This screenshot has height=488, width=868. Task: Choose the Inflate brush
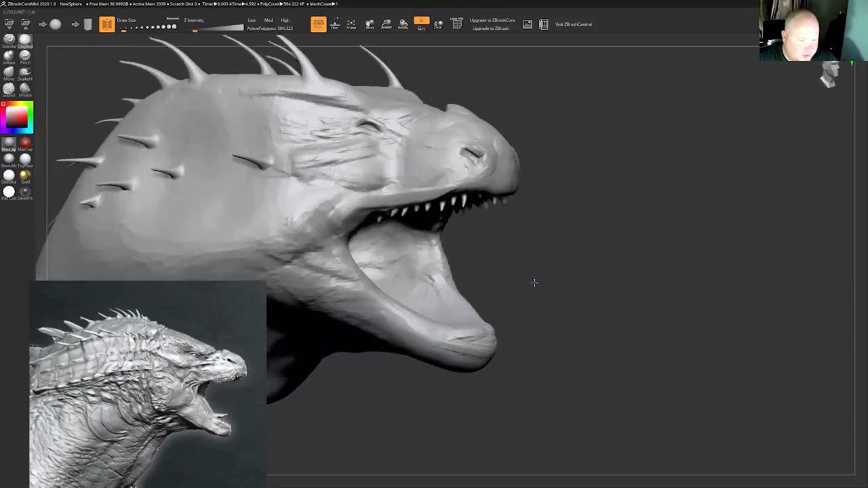pyautogui.click(x=9, y=56)
